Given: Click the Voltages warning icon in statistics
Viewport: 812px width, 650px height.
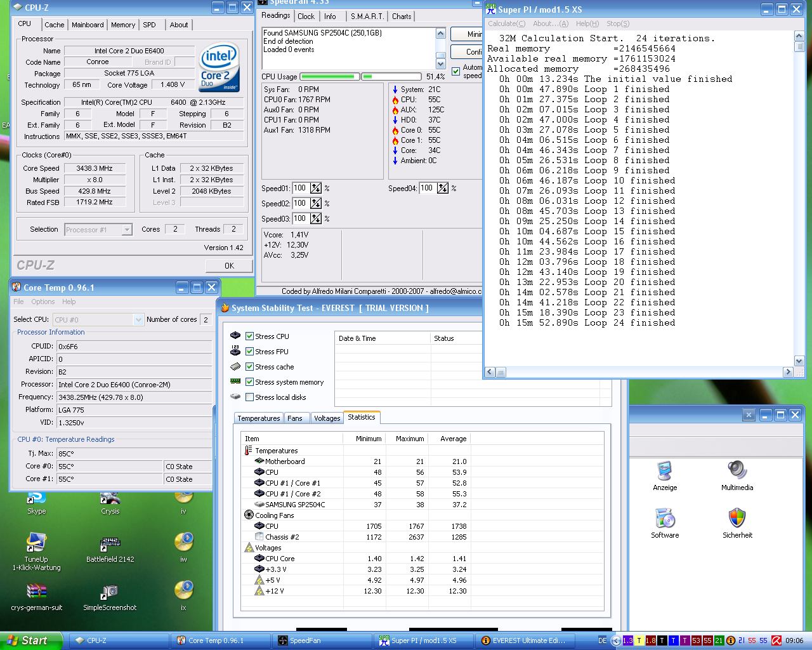Looking at the screenshot, I should pos(249,547).
